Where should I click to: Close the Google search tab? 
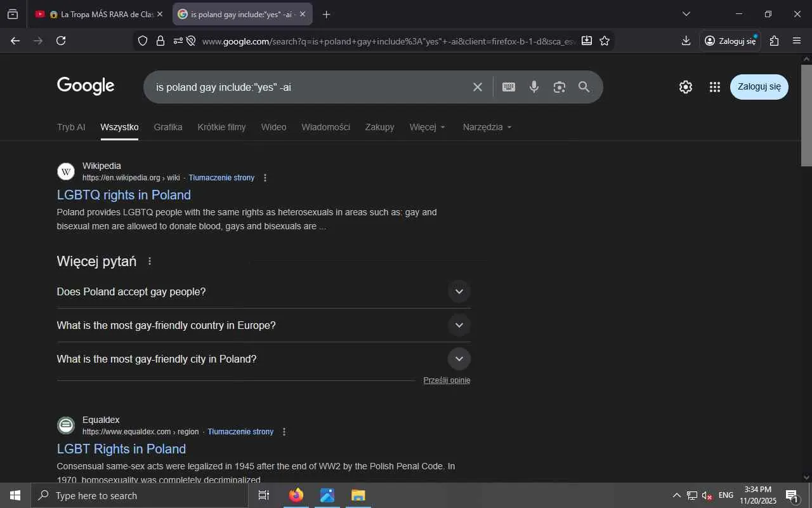pos(303,14)
